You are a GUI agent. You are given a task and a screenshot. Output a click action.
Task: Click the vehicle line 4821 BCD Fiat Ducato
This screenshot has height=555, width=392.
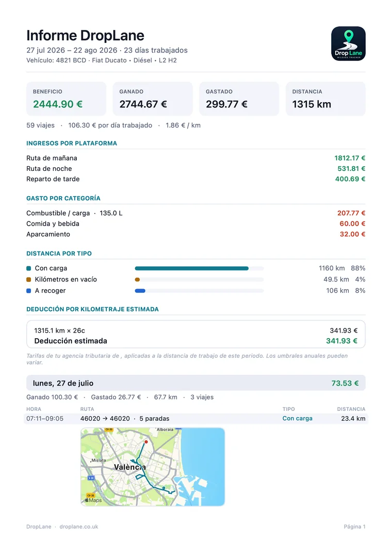pos(102,60)
